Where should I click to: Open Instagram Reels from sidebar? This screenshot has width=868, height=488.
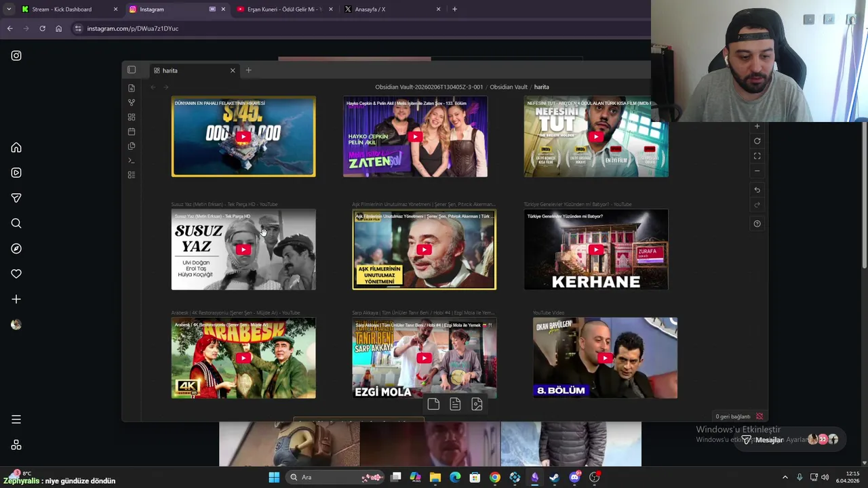coord(16,173)
